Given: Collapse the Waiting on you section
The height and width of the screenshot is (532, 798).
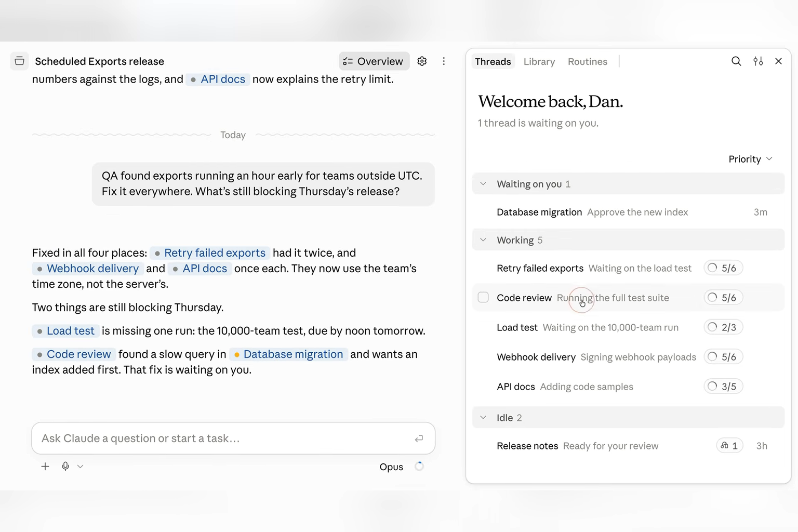Looking at the screenshot, I should 483,184.
